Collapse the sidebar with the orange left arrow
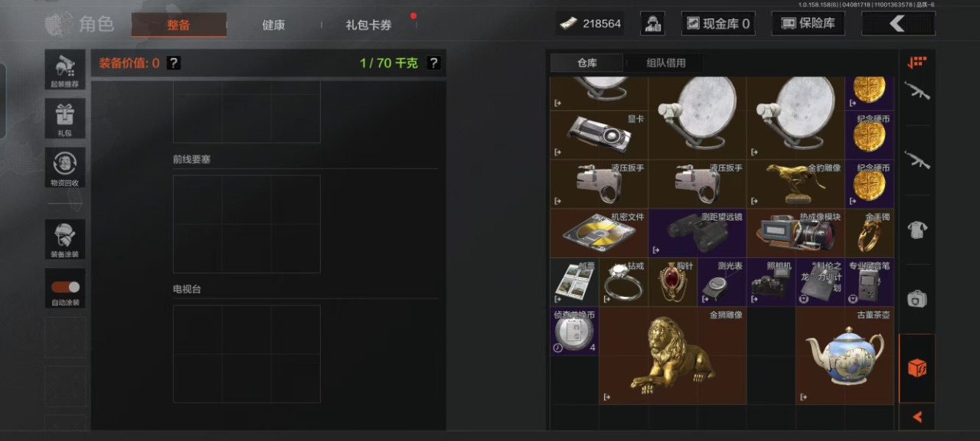 tap(917, 417)
